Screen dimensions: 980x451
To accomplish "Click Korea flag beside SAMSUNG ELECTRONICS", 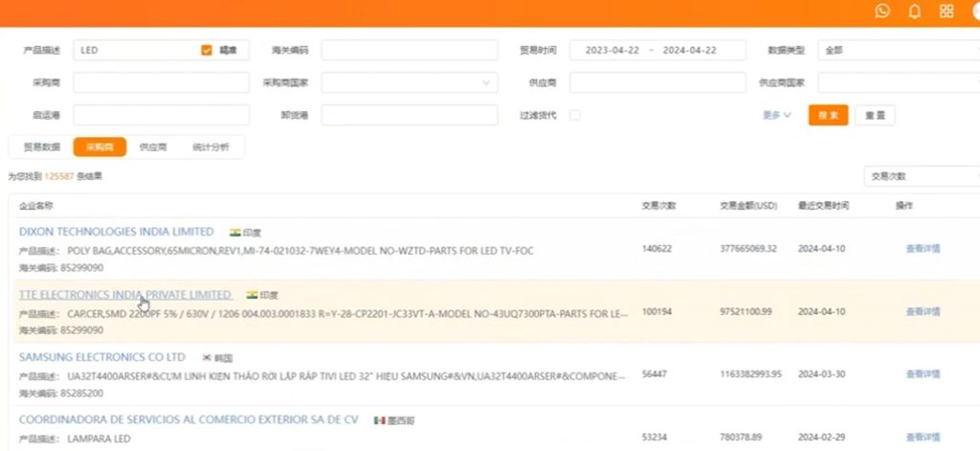I will click(207, 358).
